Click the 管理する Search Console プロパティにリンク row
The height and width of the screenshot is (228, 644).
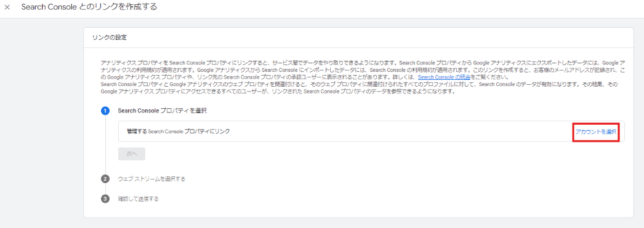point(371,132)
